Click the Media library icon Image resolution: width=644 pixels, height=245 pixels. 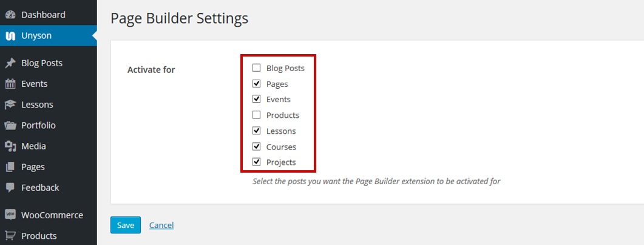tap(10, 147)
